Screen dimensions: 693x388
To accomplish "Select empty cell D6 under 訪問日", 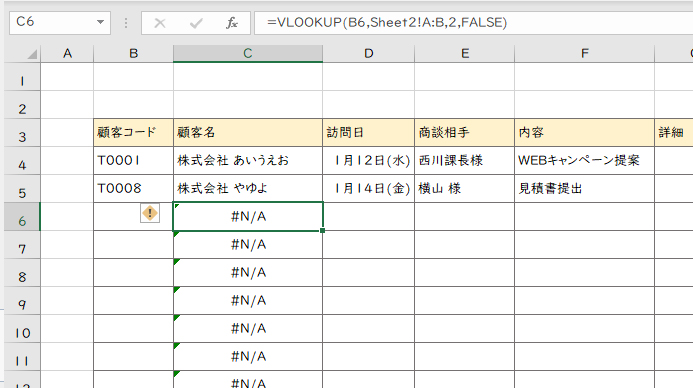I will (369, 217).
